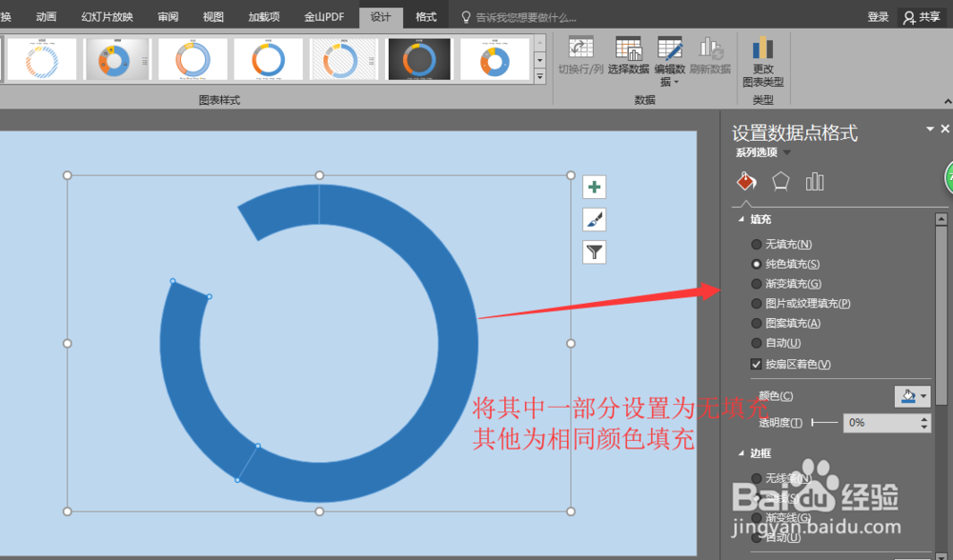Click the Tell Me lightbulb search box
953x560 pixels.
518,17
